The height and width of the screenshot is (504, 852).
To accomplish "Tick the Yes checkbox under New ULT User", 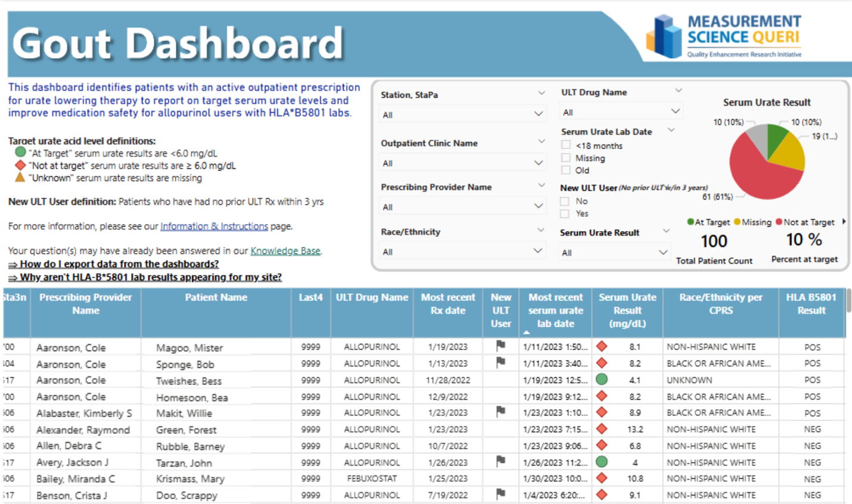I will coord(565,213).
